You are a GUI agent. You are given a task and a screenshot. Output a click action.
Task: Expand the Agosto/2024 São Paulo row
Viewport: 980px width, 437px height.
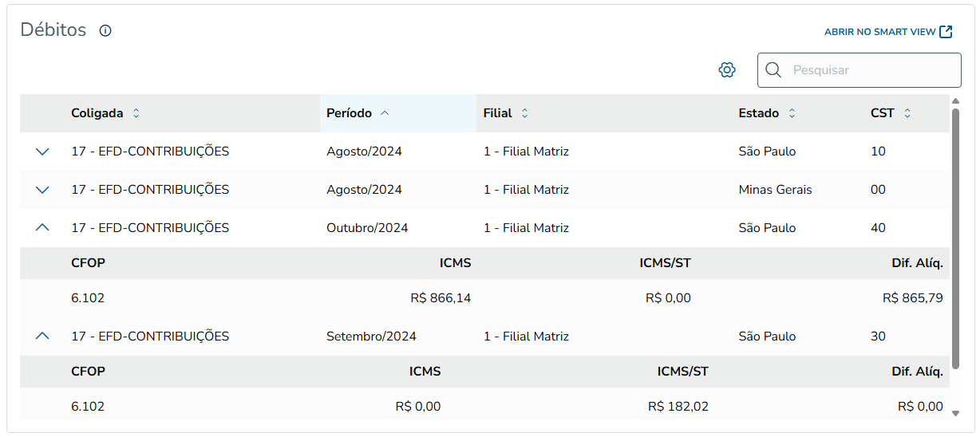tap(43, 152)
